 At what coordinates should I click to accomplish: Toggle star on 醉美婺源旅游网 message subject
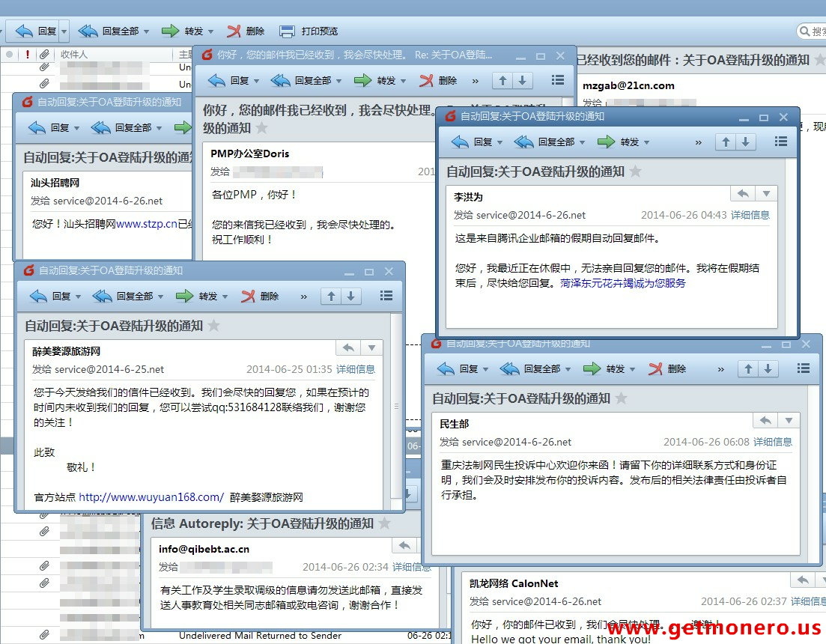pyautogui.click(x=214, y=326)
